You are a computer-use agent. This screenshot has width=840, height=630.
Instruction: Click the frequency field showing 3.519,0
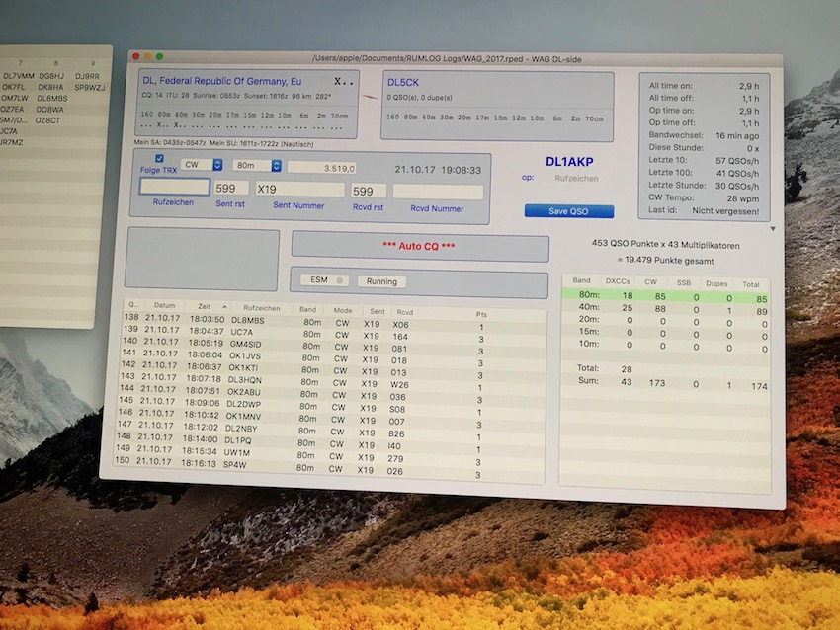(322, 168)
